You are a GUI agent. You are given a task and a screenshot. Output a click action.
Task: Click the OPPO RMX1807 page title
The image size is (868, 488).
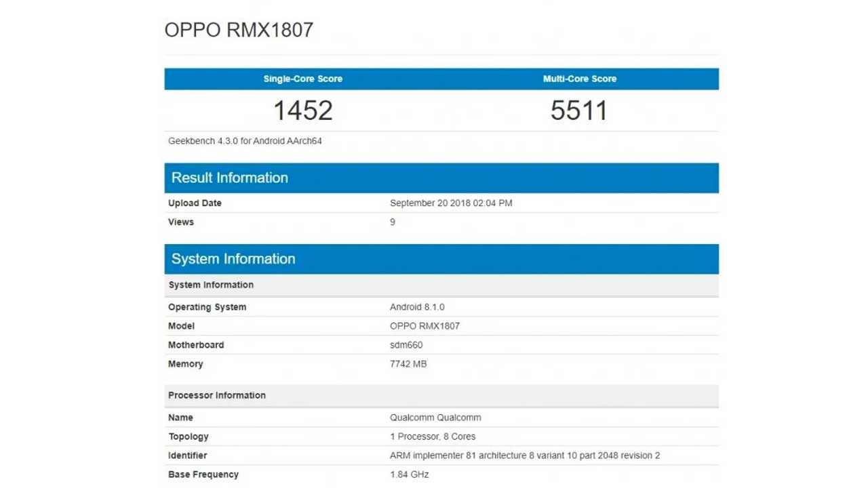click(239, 30)
